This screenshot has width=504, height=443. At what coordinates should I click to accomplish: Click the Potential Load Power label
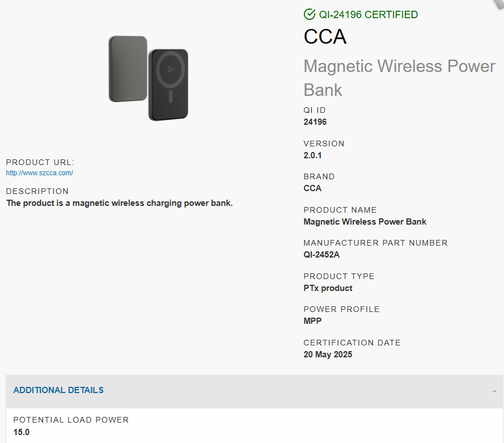pyautogui.click(x=71, y=420)
